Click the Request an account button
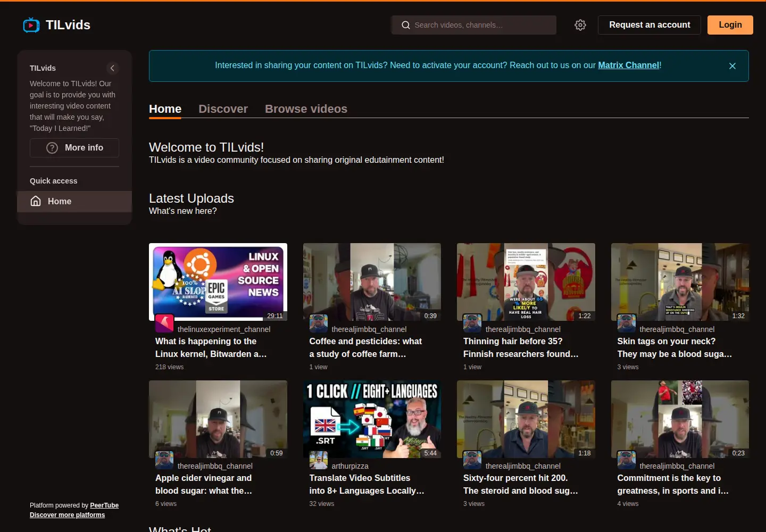Image resolution: width=766 pixels, height=532 pixels. [x=650, y=25]
